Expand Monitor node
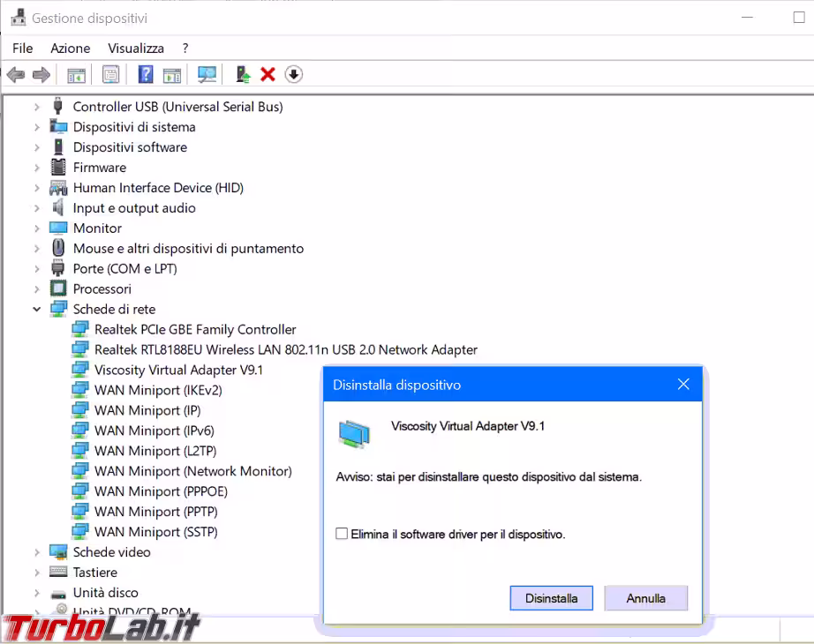The height and width of the screenshot is (644, 814). 36,228
